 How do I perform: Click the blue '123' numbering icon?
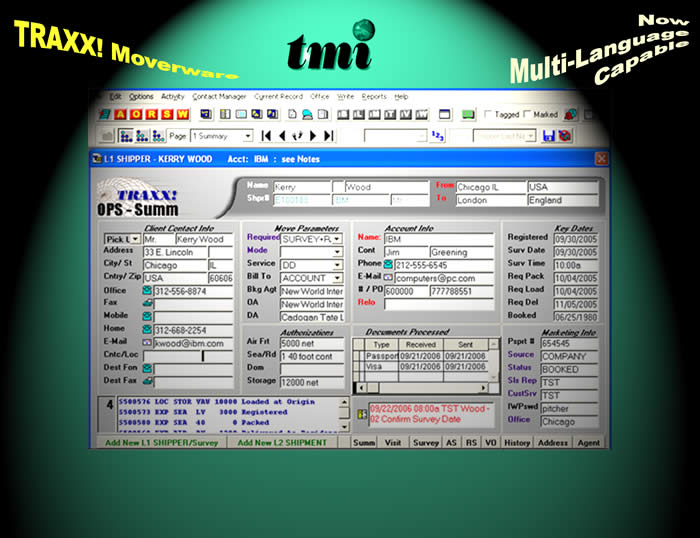tap(438, 136)
